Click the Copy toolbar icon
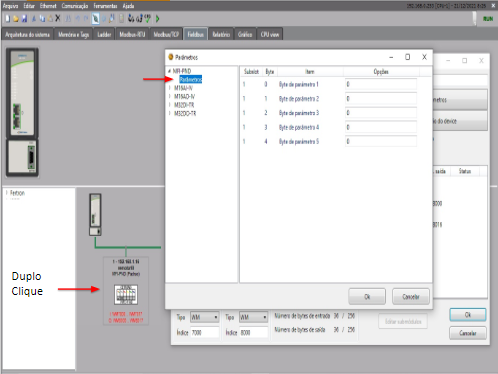The height and width of the screenshot is (374, 498). [x=42, y=19]
